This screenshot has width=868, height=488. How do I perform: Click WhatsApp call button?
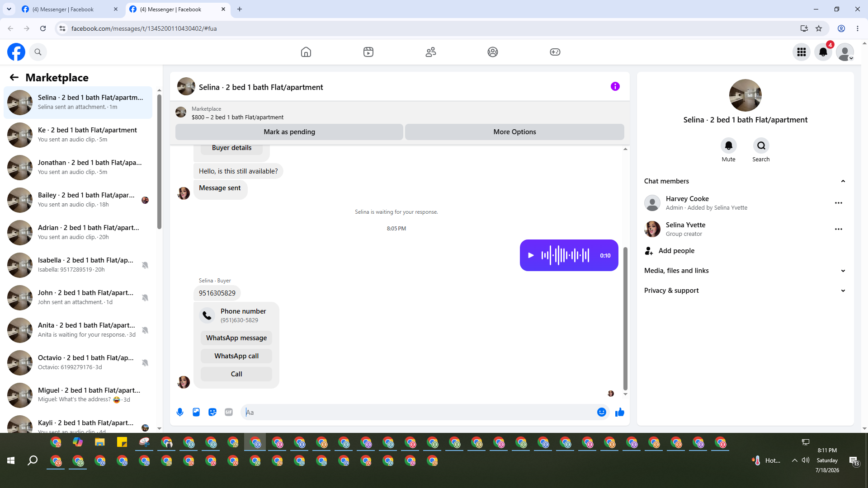tap(236, 356)
